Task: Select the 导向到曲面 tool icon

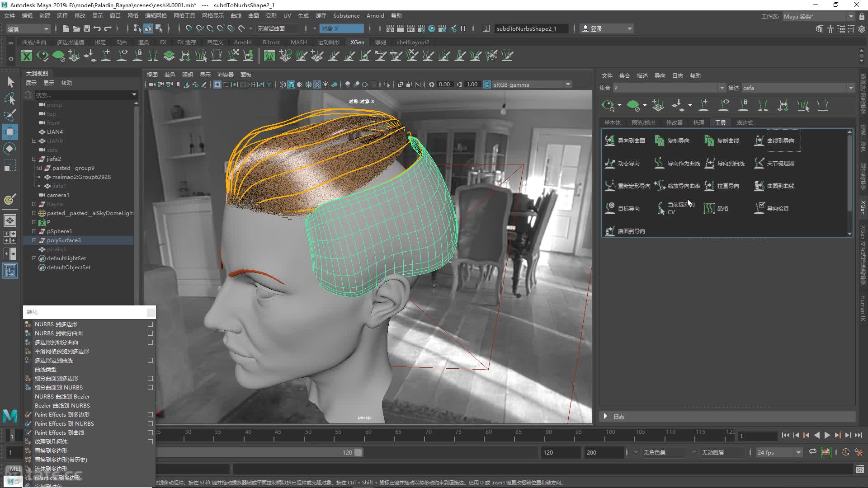Action: point(610,141)
